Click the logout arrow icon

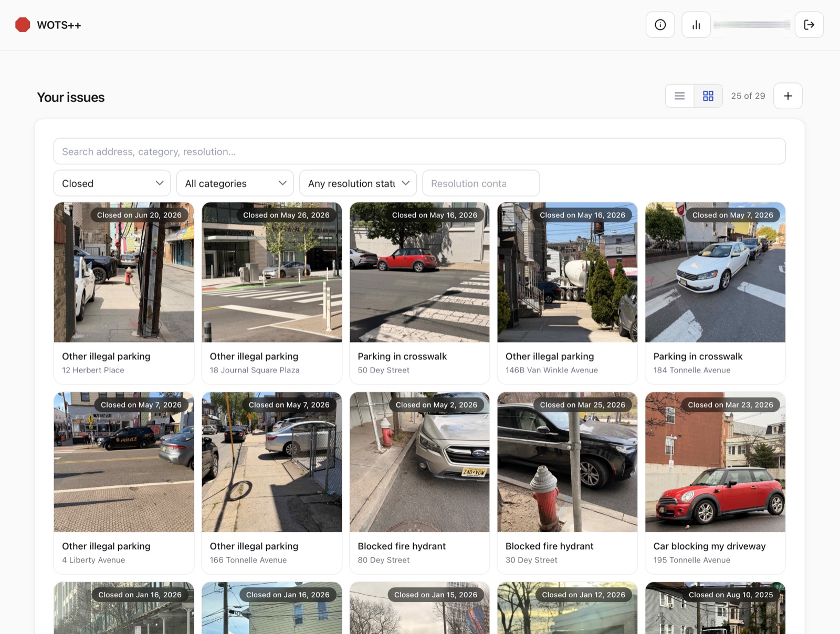(809, 25)
